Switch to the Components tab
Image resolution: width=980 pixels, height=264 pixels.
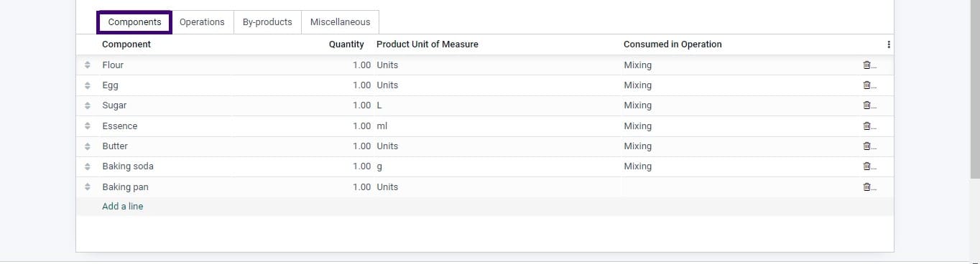coord(134,22)
